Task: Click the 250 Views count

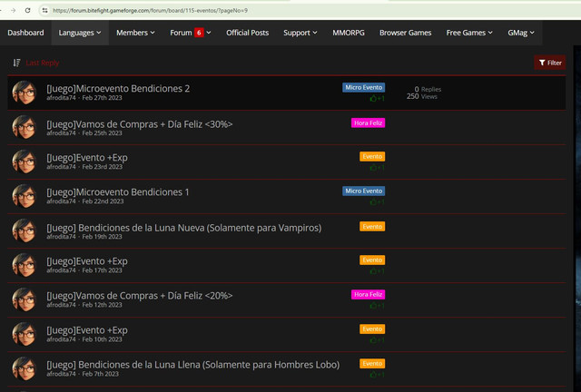Action: coord(421,96)
